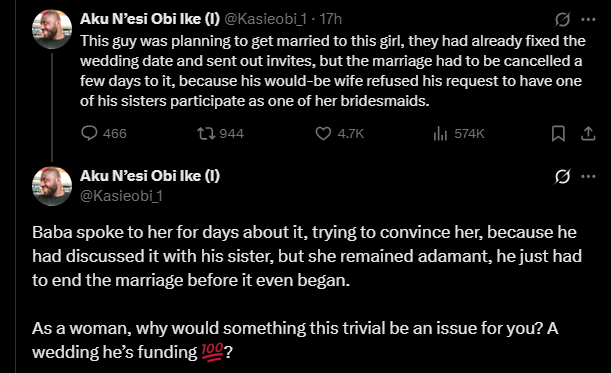Click the @Kasieobi_1 handle in first tweet

[266, 19]
